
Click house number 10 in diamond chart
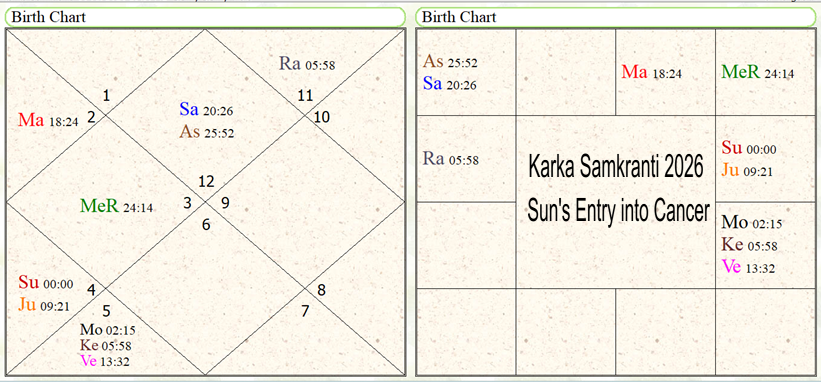tap(322, 117)
